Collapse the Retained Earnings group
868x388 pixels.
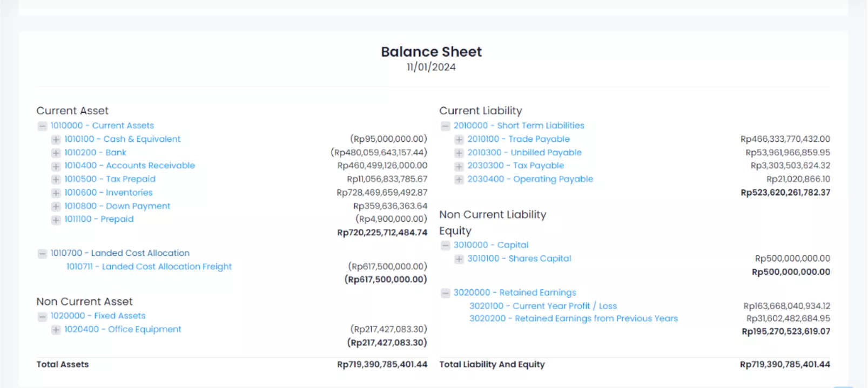click(x=445, y=293)
